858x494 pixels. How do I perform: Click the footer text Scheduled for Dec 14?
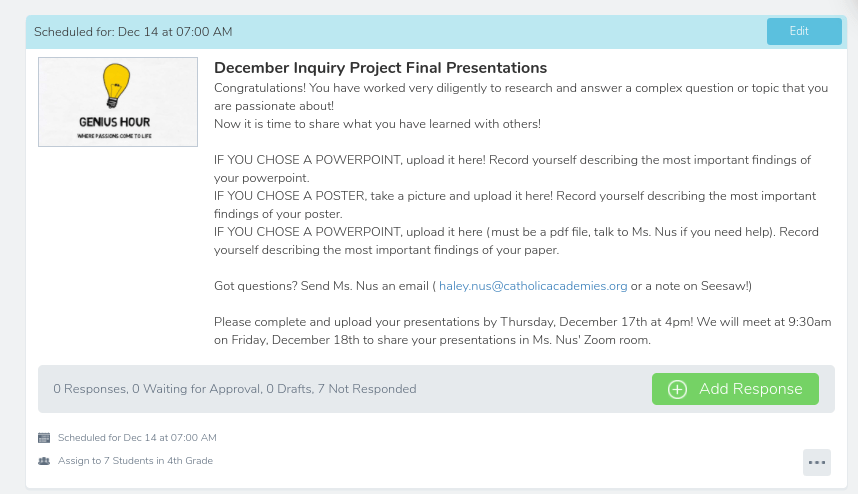point(137,438)
